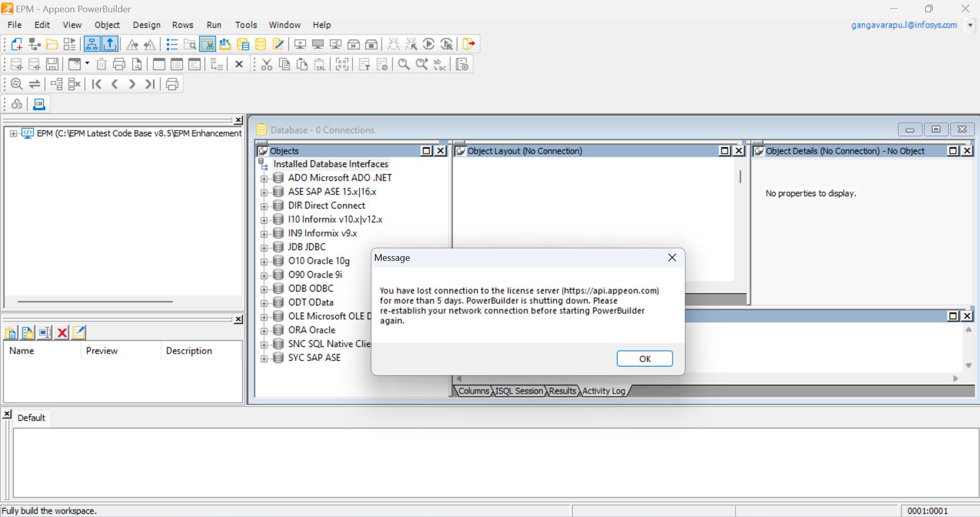Click the magnifier Find icon
The height and width of the screenshot is (517, 980).
click(404, 65)
